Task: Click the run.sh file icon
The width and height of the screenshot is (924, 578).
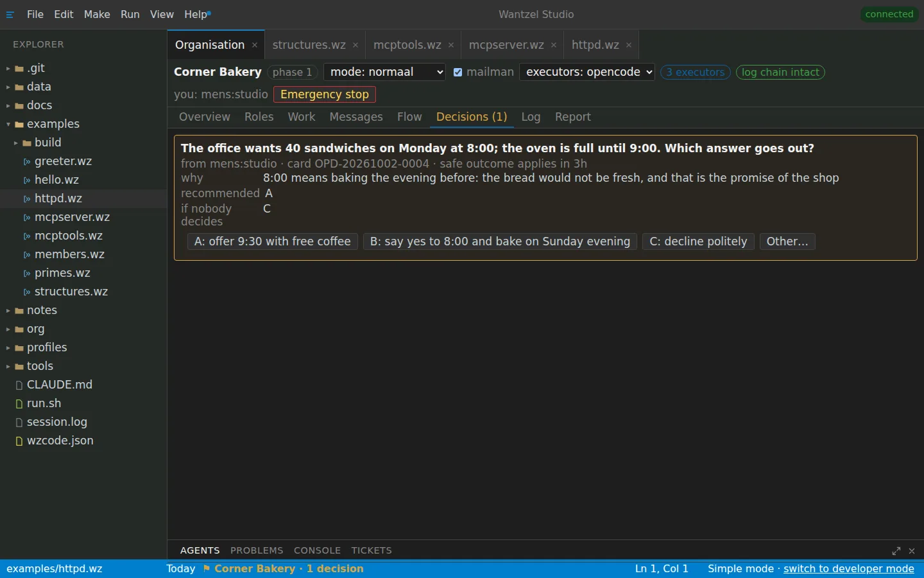Action: click(19, 404)
